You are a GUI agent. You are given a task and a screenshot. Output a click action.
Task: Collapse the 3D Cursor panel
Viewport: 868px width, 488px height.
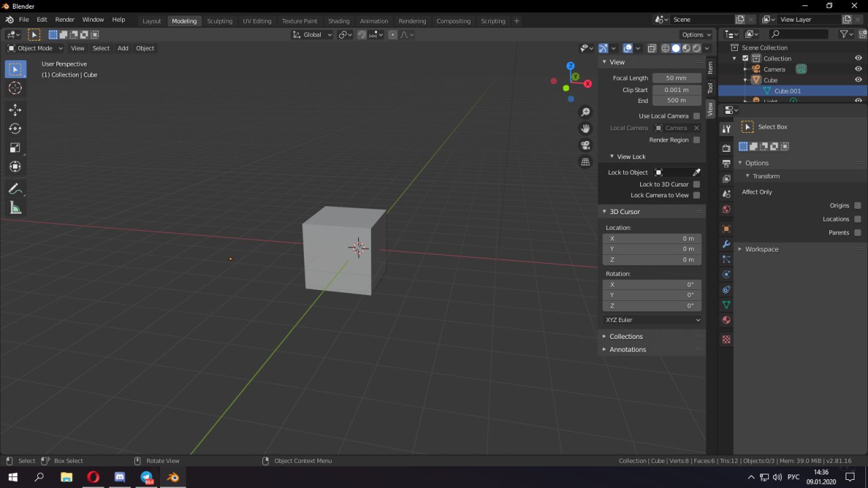[624, 211]
